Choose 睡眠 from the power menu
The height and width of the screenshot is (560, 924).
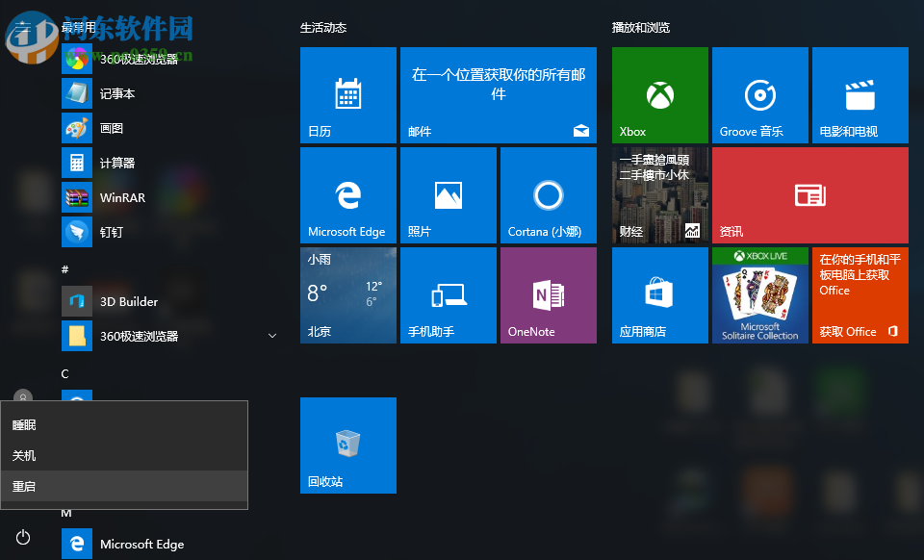(24, 424)
